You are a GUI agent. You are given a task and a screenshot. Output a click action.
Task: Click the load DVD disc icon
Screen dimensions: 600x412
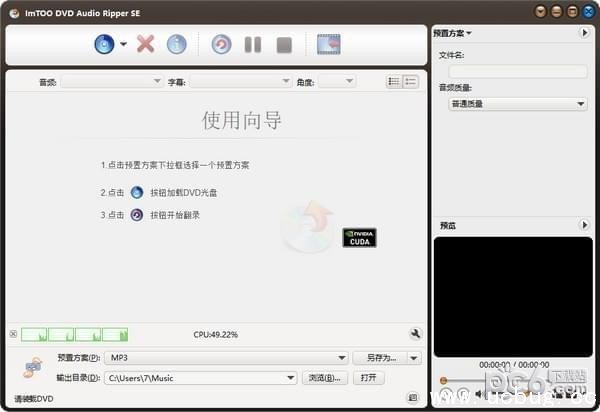pos(104,44)
